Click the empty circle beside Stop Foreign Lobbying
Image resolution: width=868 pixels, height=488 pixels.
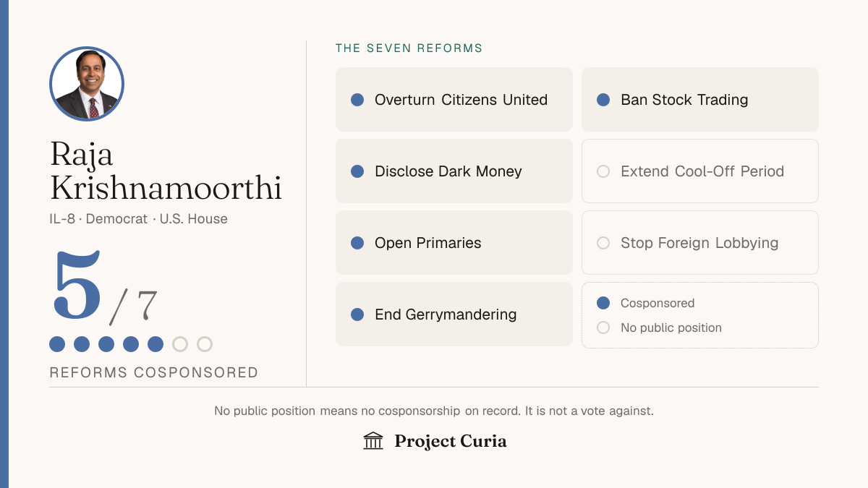click(603, 243)
